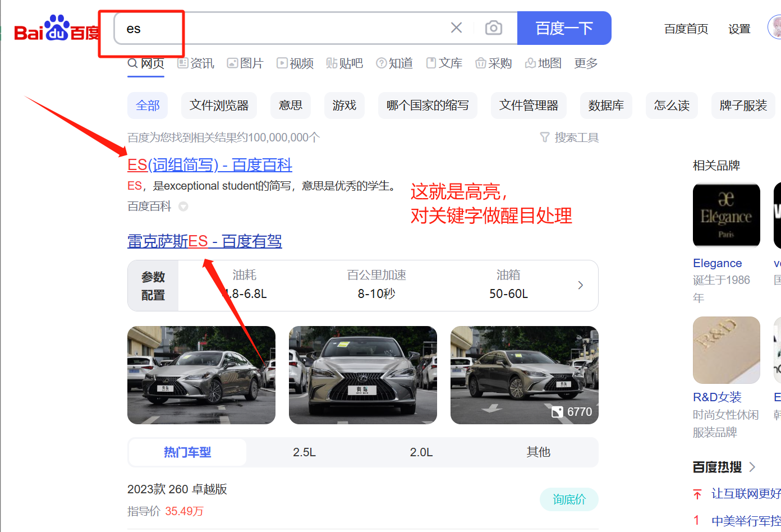Switch to the 文库 tab
The image size is (781, 532).
(x=444, y=63)
